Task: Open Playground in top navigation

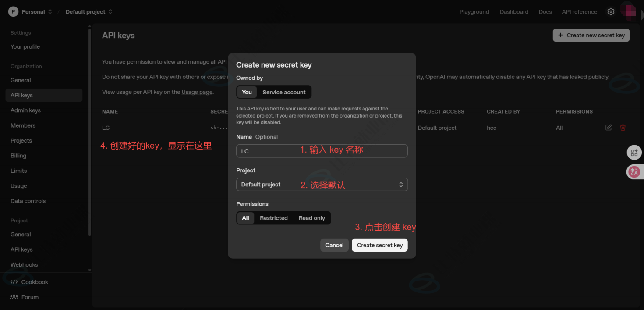Action: (474, 12)
